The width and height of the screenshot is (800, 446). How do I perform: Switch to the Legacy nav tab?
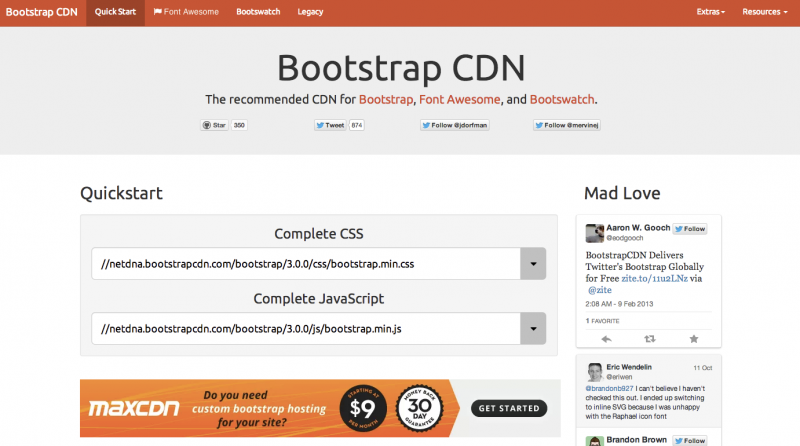tap(310, 12)
